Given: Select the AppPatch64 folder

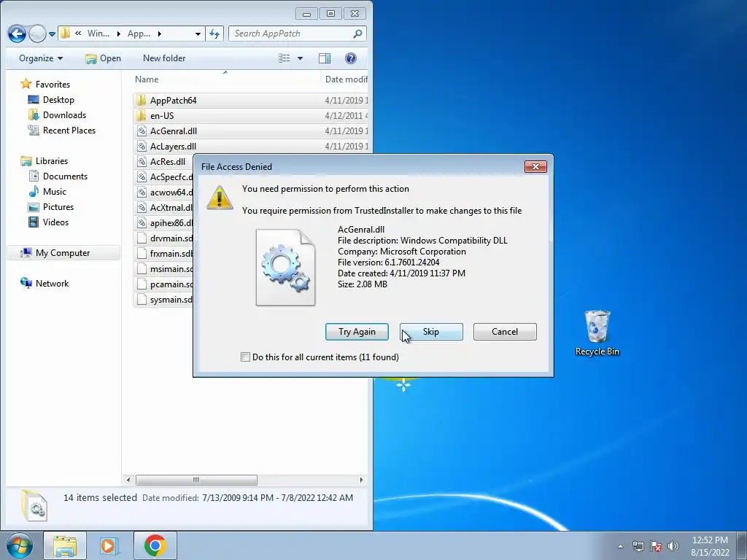Looking at the screenshot, I should [x=173, y=101].
